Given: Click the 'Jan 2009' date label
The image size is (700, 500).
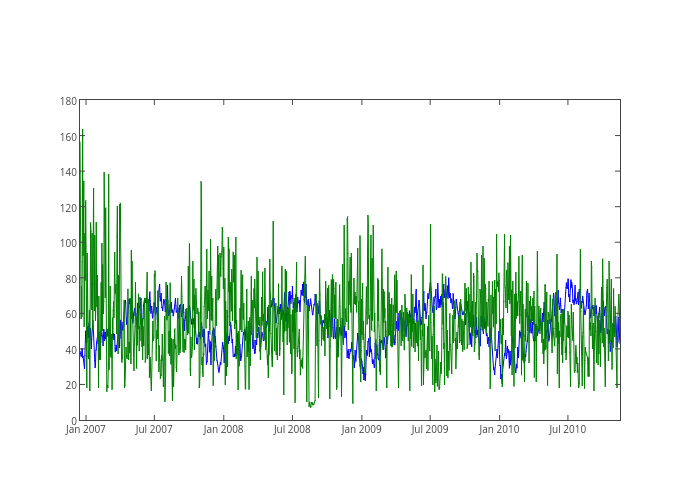Looking at the screenshot, I should [361, 429].
